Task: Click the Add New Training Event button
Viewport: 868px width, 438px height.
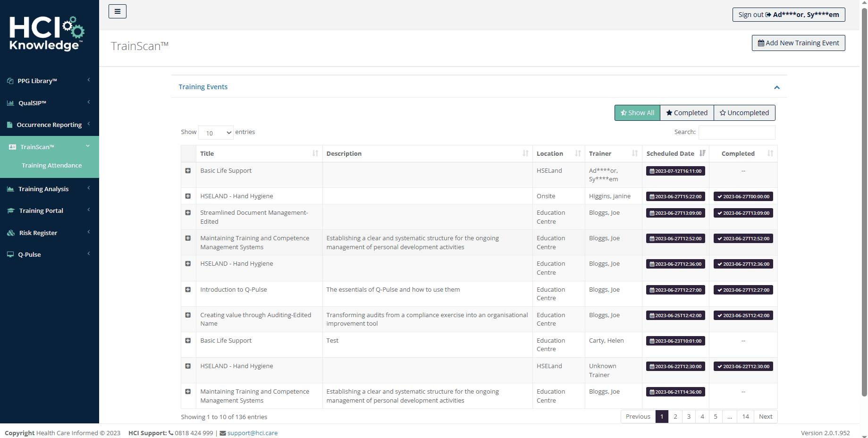Action: tap(798, 42)
